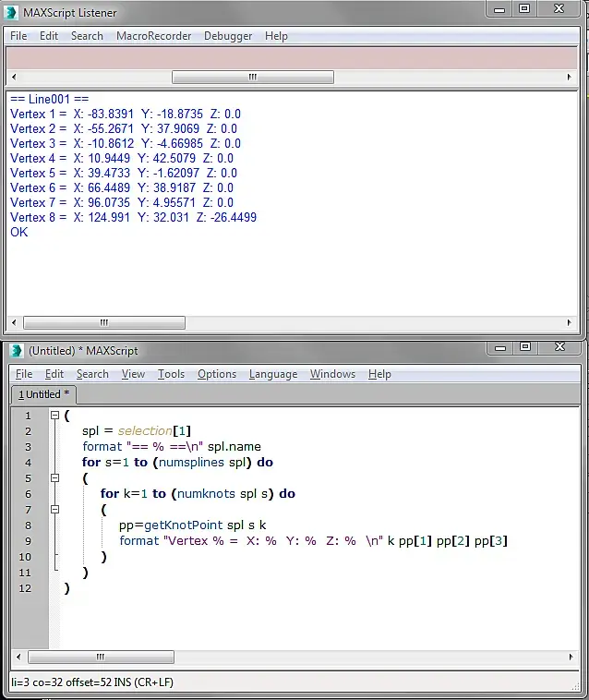Image resolution: width=589 pixels, height=700 pixels.
Task: Click the 'Vertex 3' output line
Action: click(x=126, y=143)
